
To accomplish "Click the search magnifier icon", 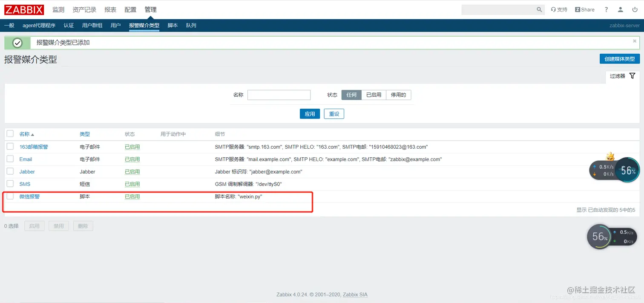I will tap(539, 9).
